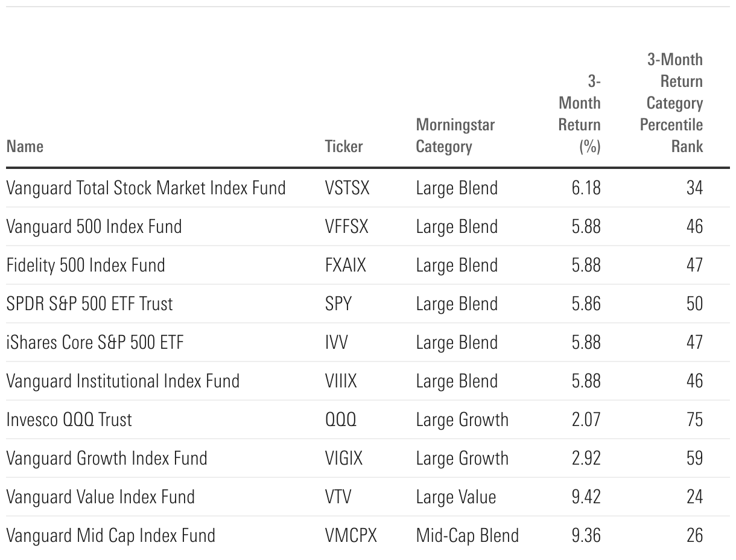
Task: Select Invesco QQQ Trust row name
Action: coord(69,419)
